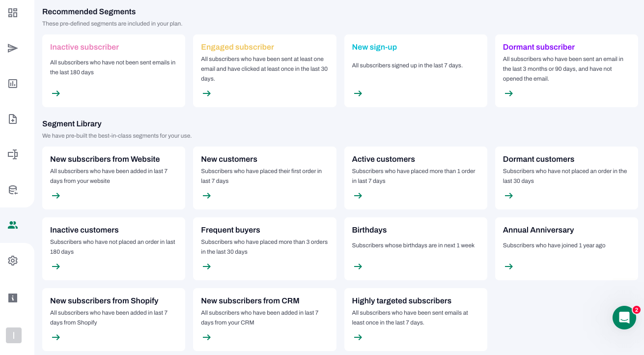Open the chat support bubble widget

tap(624, 318)
